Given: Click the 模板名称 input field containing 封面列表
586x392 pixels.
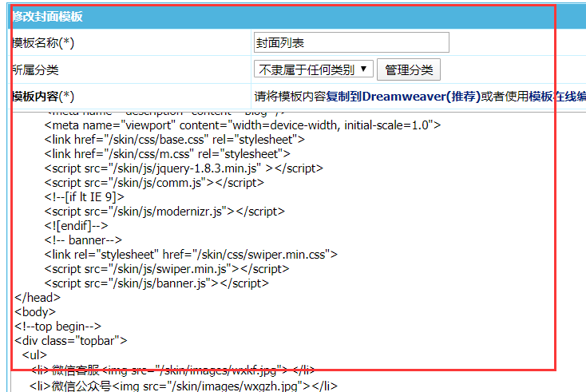Looking at the screenshot, I should (351, 42).
